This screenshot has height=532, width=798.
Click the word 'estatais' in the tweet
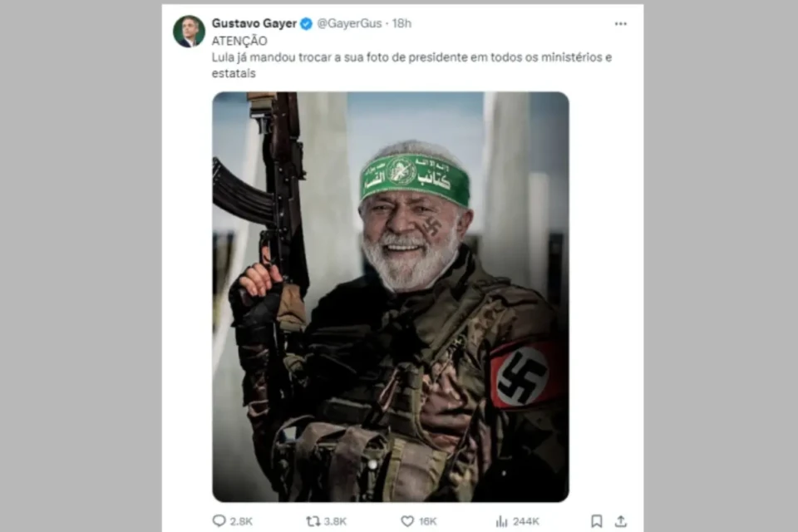(x=234, y=74)
